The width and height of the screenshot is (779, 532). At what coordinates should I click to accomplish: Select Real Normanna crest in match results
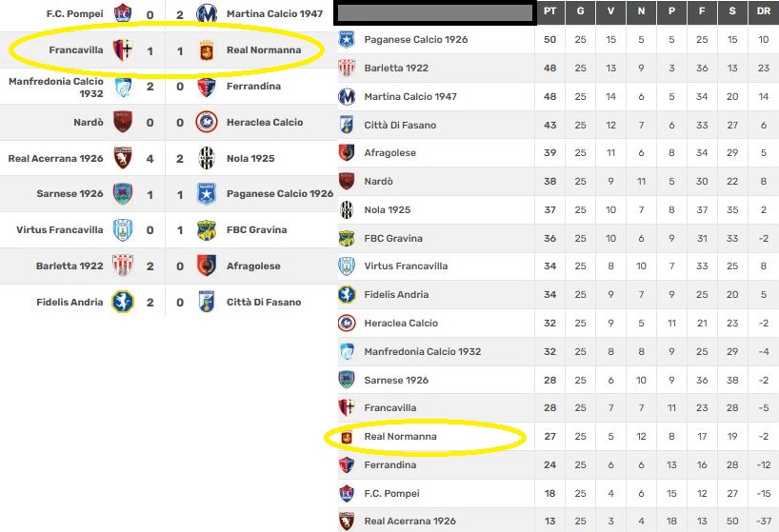tap(207, 50)
